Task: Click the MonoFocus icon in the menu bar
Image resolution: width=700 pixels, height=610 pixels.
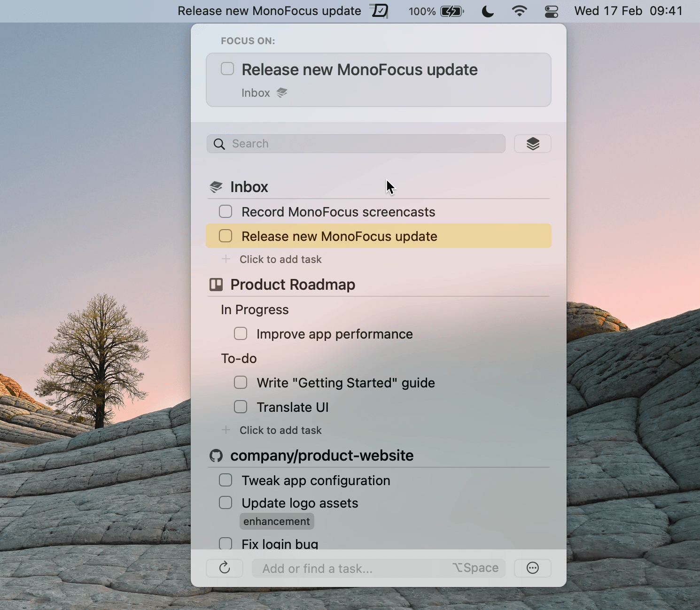Action: tap(380, 11)
